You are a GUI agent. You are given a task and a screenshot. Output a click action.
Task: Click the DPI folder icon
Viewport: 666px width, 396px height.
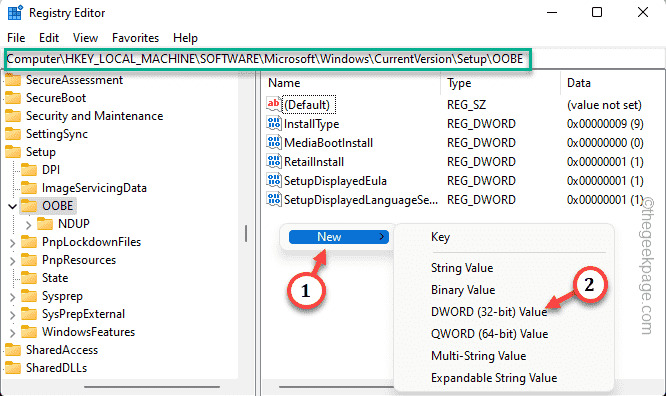click(x=29, y=170)
